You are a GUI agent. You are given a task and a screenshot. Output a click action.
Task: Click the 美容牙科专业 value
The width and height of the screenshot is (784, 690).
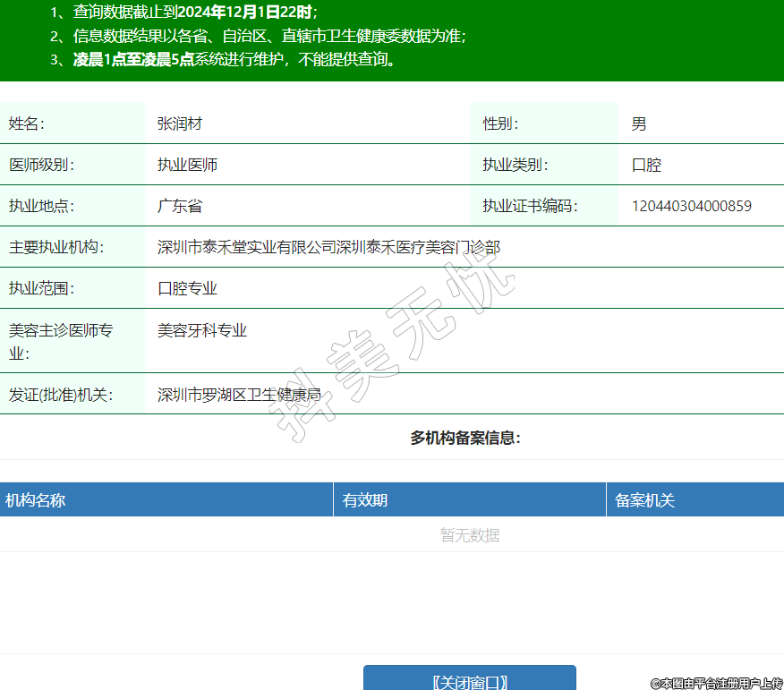(x=202, y=330)
